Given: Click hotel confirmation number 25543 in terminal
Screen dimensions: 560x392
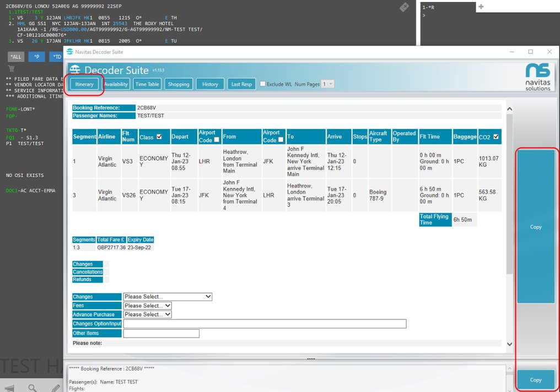Looking at the screenshot, I should pyautogui.click(x=120, y=24).
